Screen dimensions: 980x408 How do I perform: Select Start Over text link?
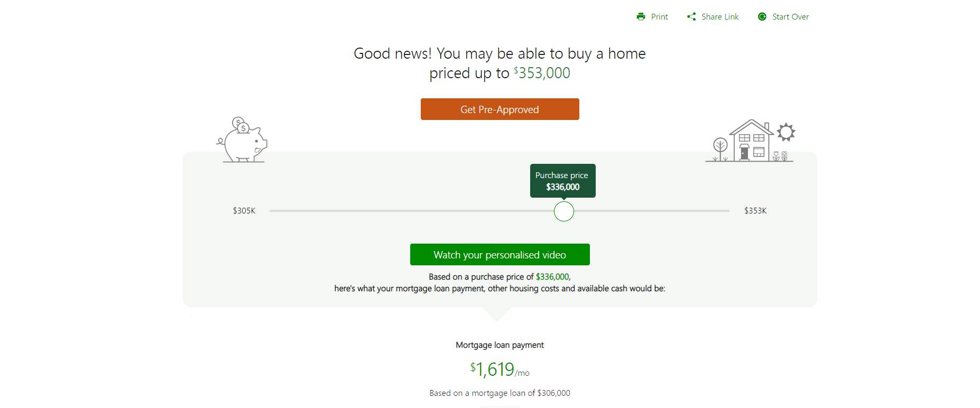click(x=790, y=17)
